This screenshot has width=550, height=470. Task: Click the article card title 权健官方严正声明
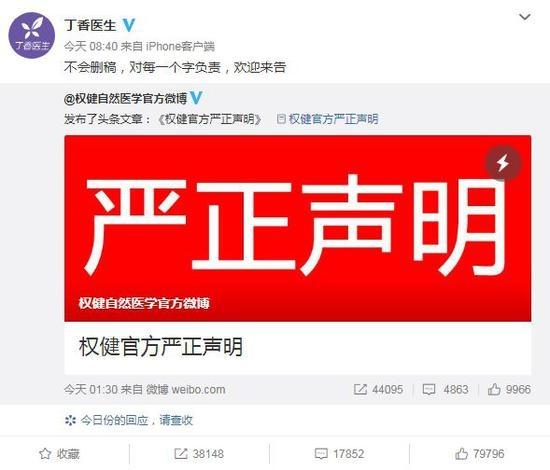(161, 347)
